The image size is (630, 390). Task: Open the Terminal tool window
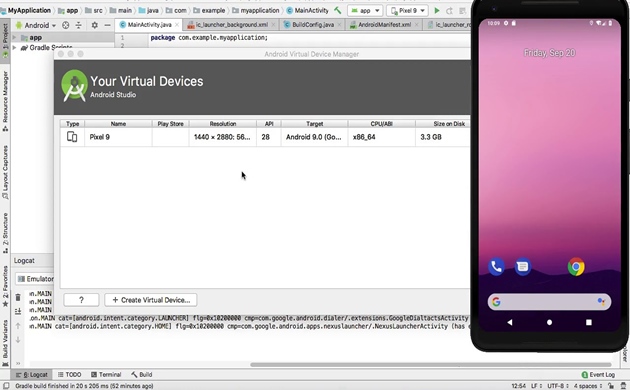(106, 374)
